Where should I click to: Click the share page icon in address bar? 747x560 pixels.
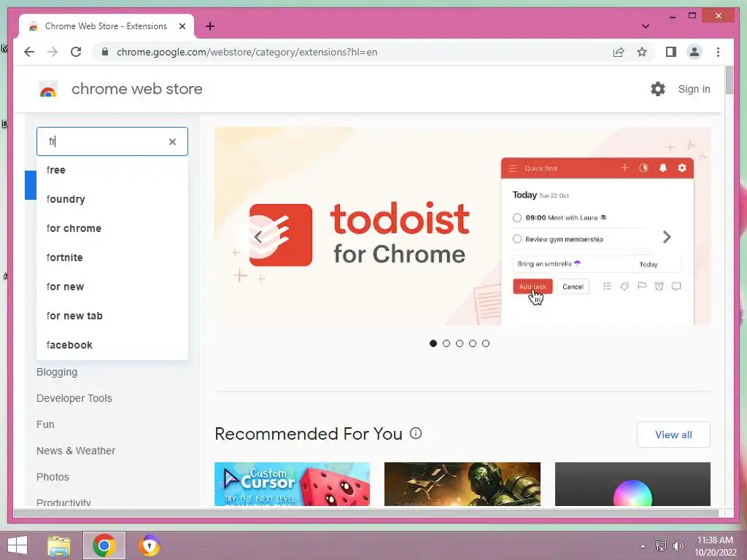click(x=619, y=52)
